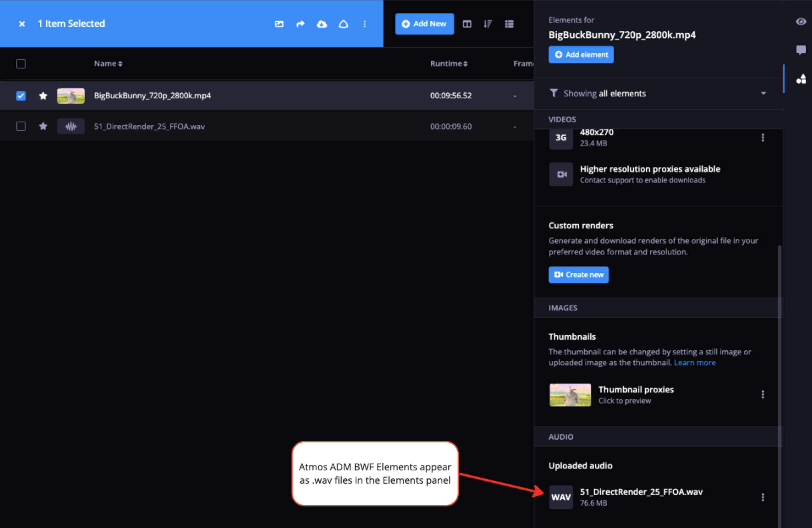Click Create new custom render button
This screenshot has width=812, height=528.
[x=578, y=275]
